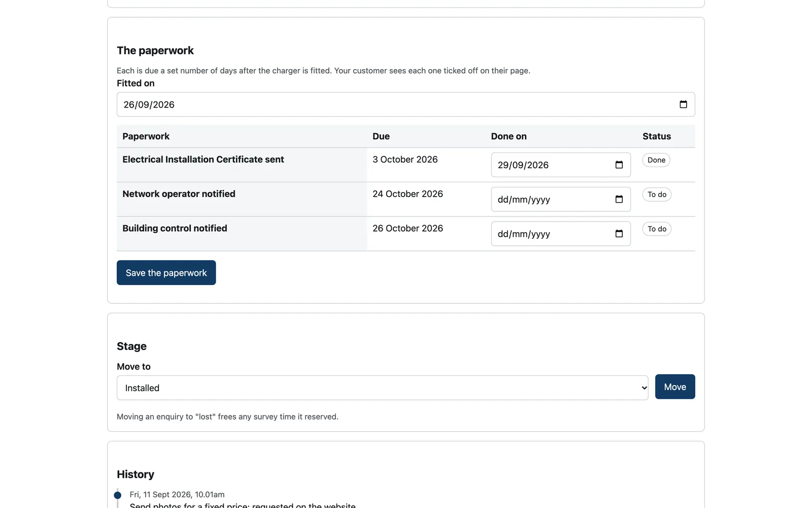Click note about moving enquiry to lost

pos(227,417)
